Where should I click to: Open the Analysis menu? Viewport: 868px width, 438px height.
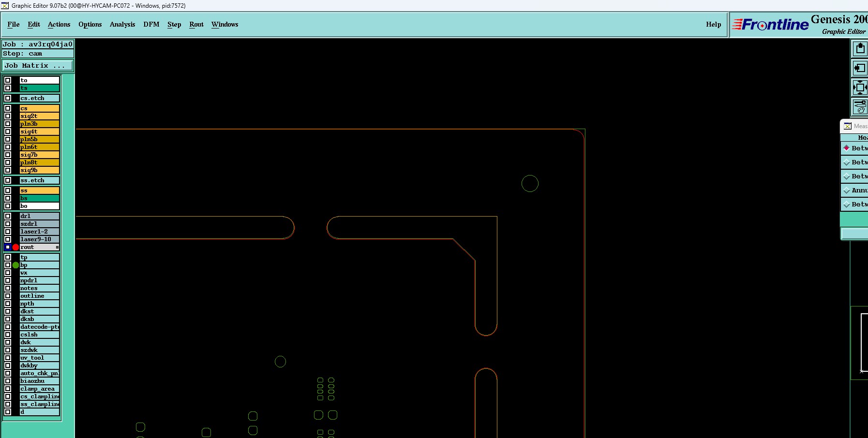(x=122, y=25)
